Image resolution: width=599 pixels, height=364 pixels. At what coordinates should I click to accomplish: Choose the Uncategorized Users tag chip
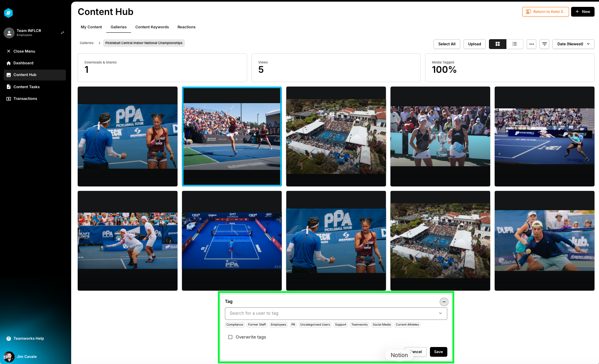tap(315, 325)
